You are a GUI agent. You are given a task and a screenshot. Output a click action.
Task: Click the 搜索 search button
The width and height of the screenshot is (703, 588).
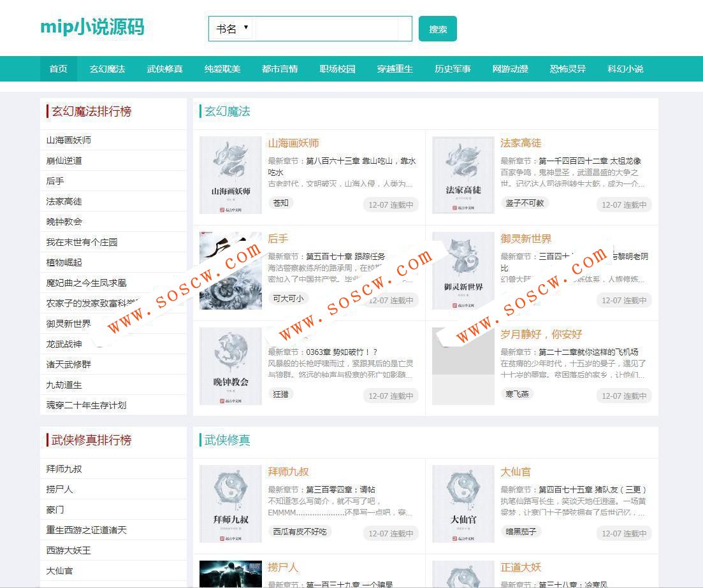pos(438,29)
